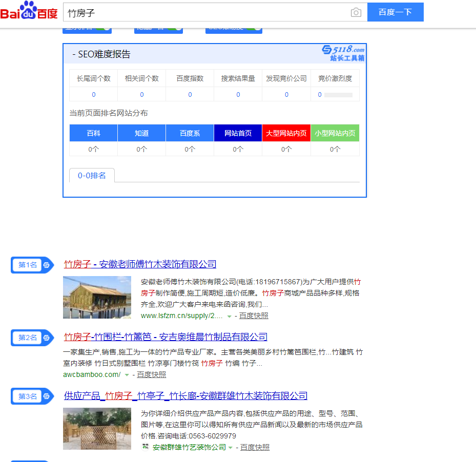The height and width of the screenshot is (462, 476).
Task: Select the red 大型网站内页 header
Action: [286, 133]
